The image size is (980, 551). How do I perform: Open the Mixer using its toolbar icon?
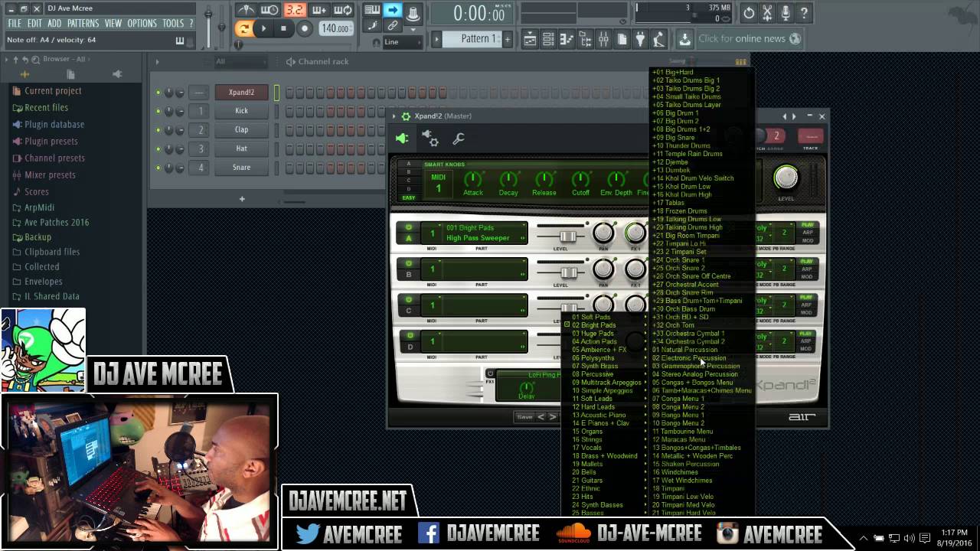(603, 38)
